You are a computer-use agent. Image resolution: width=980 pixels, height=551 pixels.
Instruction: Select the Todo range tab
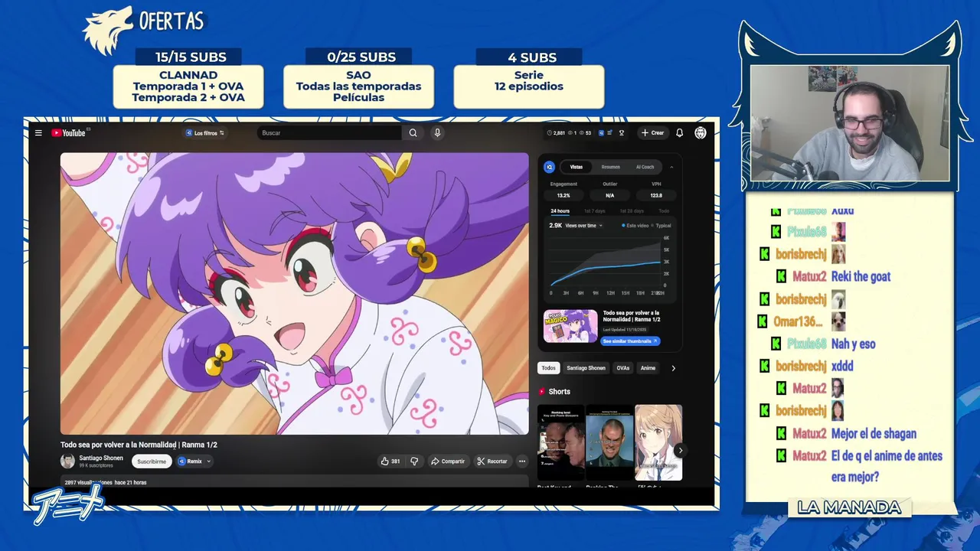coord(664,210)
